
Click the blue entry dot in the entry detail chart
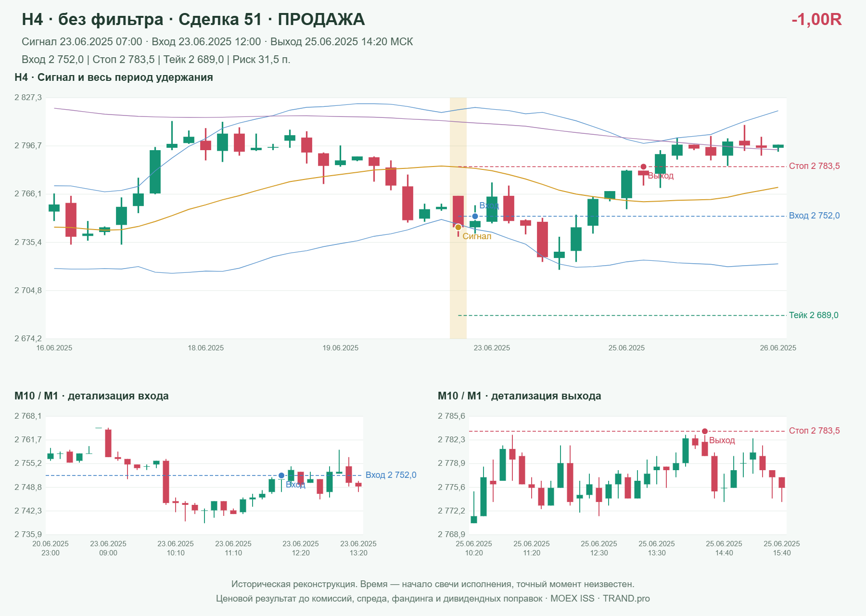281,475
